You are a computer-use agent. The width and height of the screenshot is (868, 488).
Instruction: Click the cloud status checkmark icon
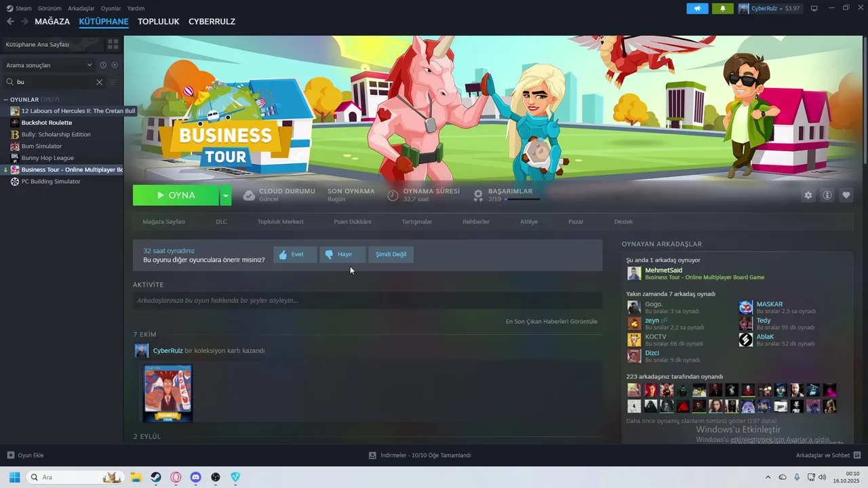coord(249,195)
